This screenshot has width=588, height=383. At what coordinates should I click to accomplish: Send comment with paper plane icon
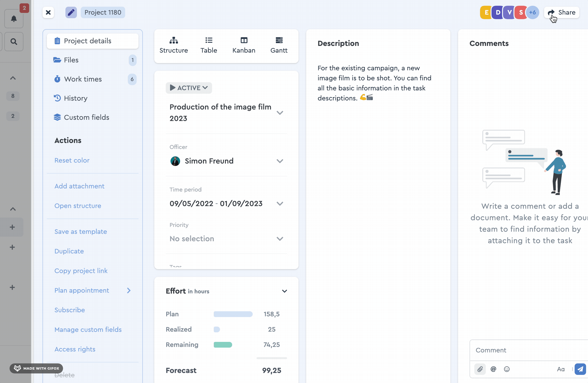580,369
